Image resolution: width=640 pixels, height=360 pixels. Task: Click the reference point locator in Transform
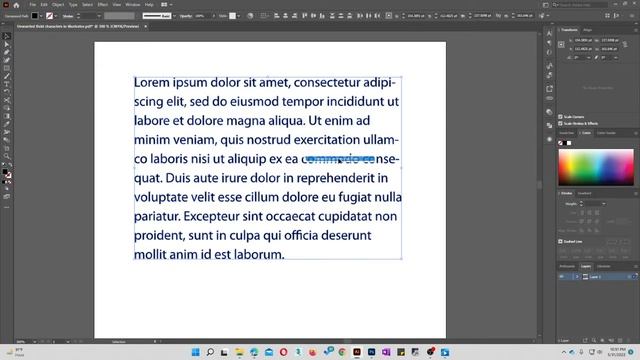[562, 44]
